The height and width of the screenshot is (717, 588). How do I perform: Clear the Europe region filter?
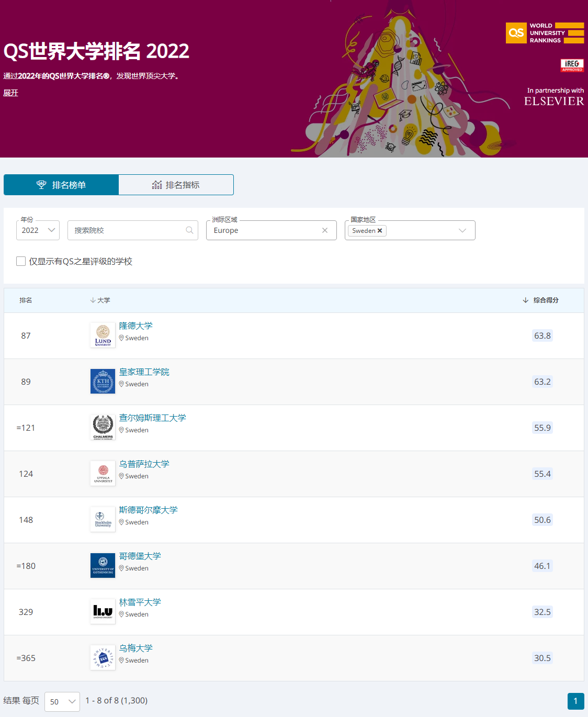pos(325,230)
